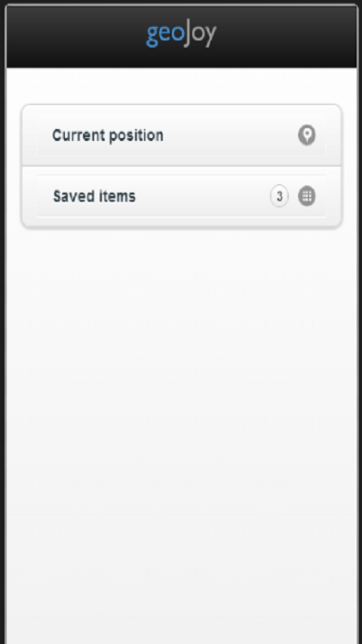Tap the saved items count badge
362x644 pixels.
[x=279, y=196]
